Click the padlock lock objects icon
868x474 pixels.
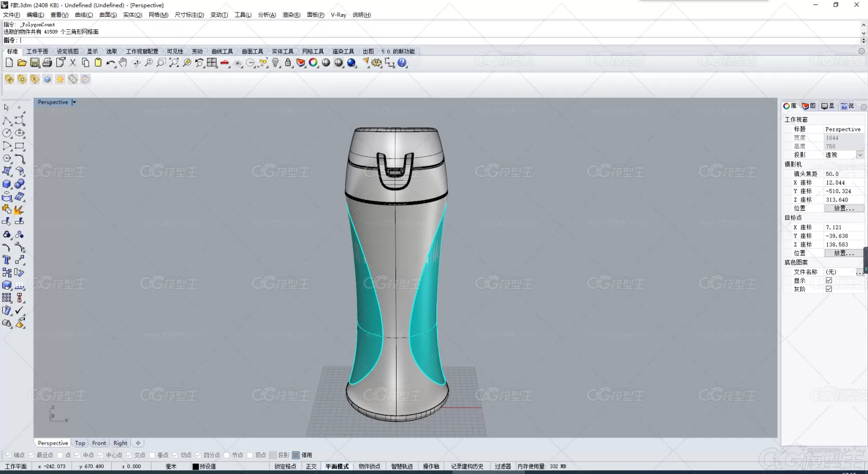click(x=288, y=63)
